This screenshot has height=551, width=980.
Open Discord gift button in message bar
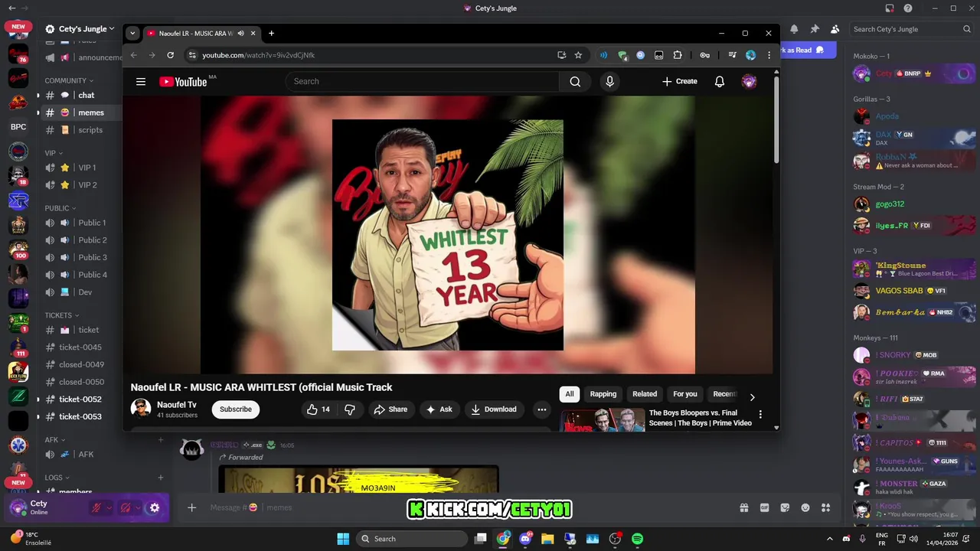pos(743,507)
